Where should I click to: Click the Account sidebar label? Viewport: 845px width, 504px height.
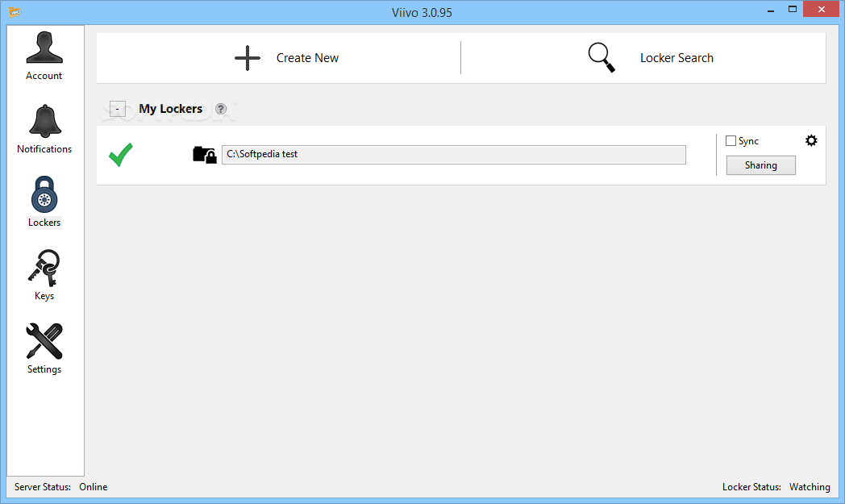click(x=44, y=76)
